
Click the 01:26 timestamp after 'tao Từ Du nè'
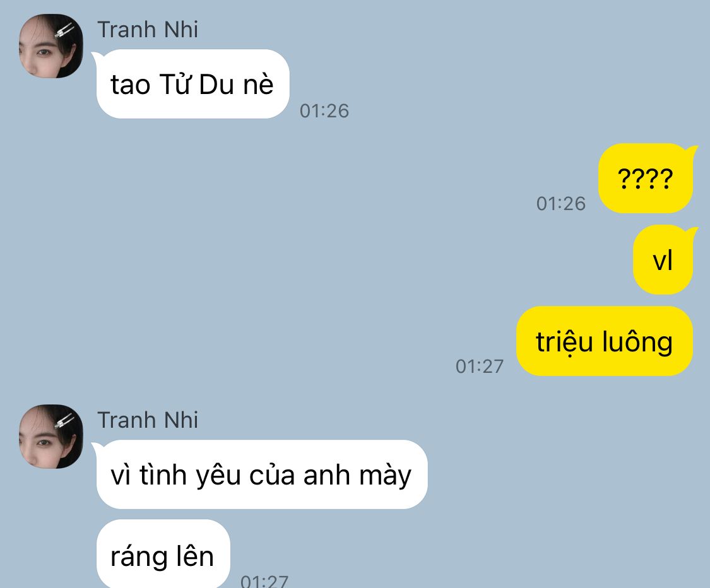(324, 111)
